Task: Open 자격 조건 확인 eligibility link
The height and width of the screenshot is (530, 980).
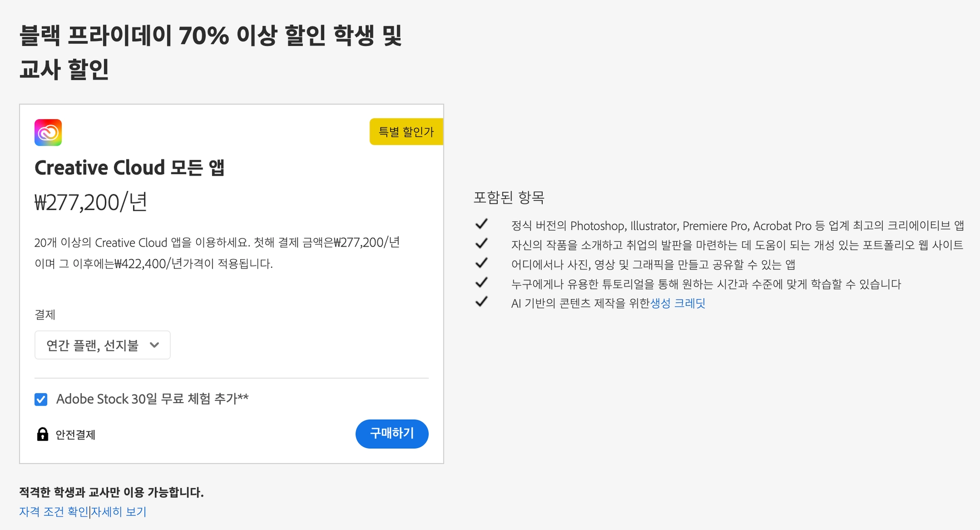Action: tap(54, 512)
